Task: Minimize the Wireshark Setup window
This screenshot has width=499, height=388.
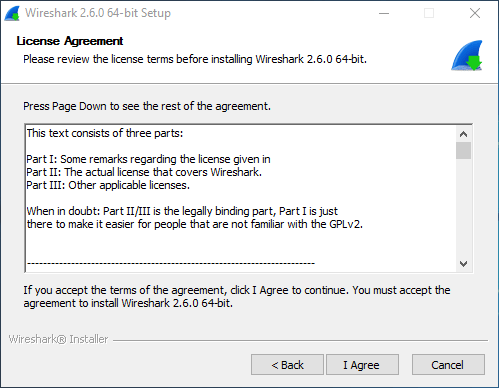Action: coord(384,13)
